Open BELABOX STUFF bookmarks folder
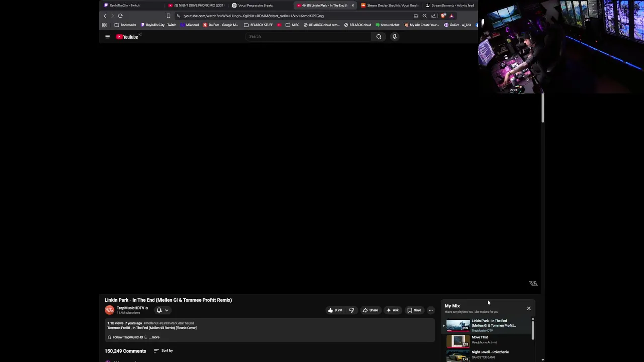 coord(258,25)
